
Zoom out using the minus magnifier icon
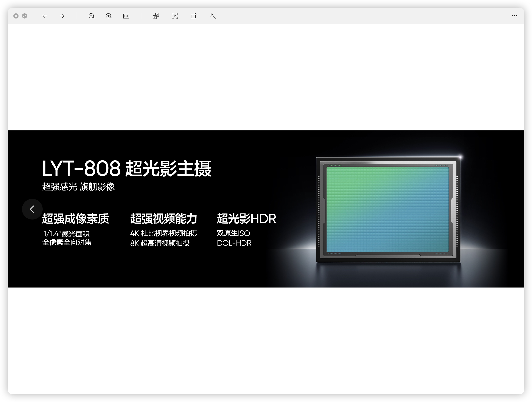pos(92,16)
